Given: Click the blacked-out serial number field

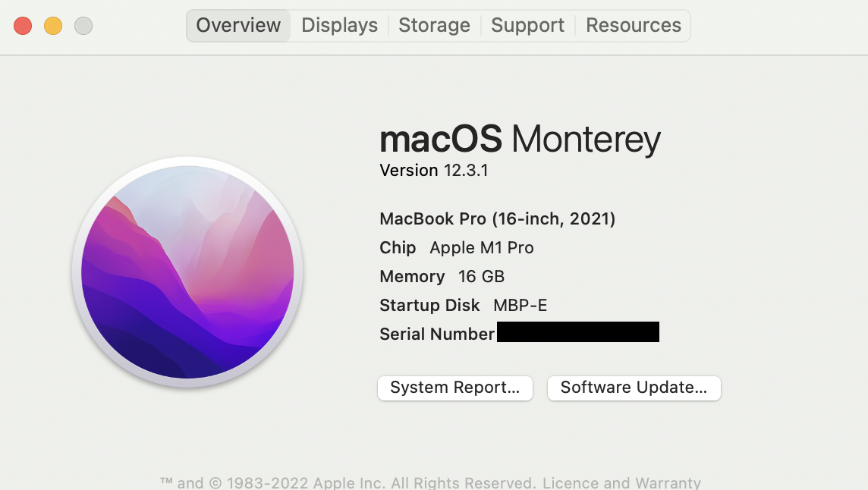Looking at the screenshot, I should (577, 332).
